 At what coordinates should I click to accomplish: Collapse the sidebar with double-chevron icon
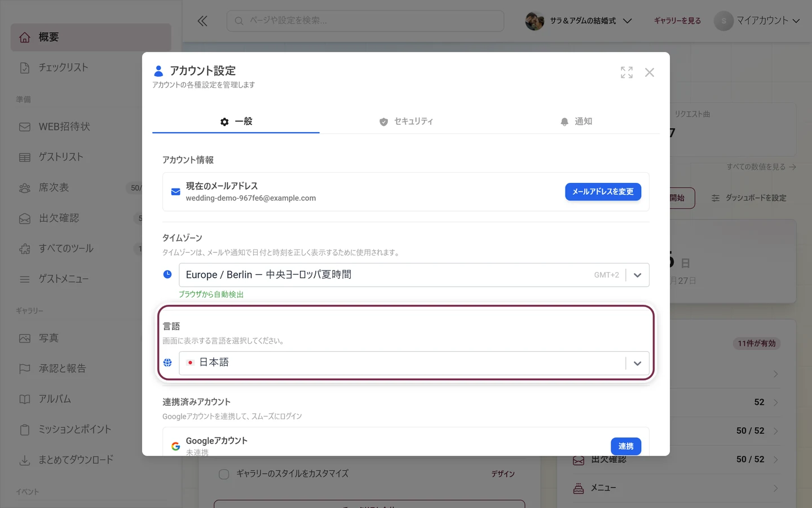point(202,21)
